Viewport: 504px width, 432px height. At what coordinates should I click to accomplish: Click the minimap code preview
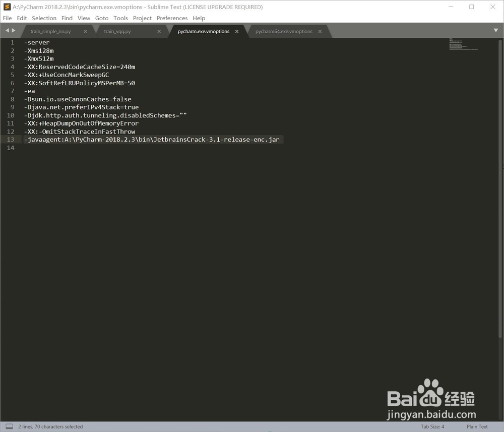(463, 44)
